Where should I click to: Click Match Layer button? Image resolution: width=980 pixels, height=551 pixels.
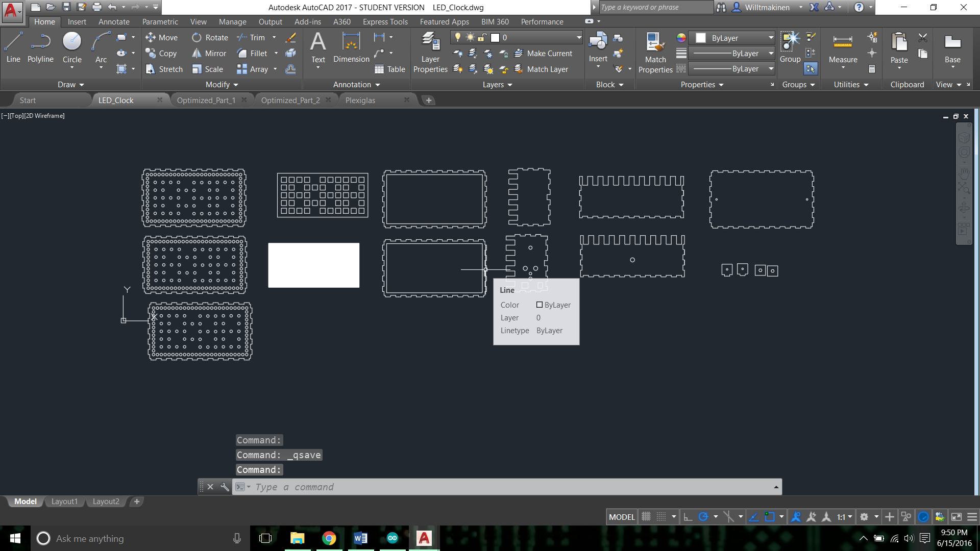pyautogui.click(x=542, y=69)
